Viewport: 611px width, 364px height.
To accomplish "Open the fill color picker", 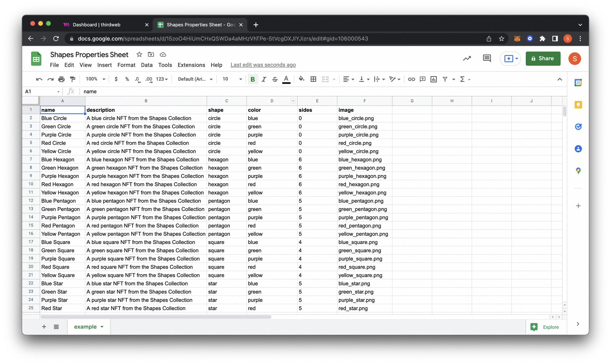I will tap(301, 79).
